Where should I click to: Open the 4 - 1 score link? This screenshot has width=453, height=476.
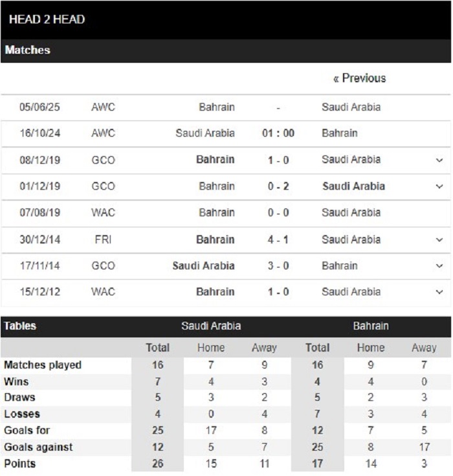pyautogui.click(x=278, y=240)
